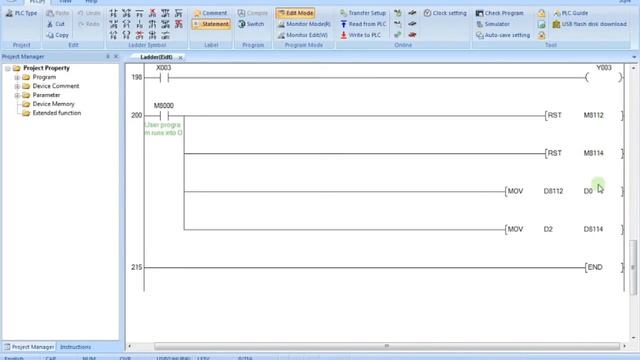Screen dimensions: 640x360
Task: Click the greyed Paste tool
Action: coord(58,13)
